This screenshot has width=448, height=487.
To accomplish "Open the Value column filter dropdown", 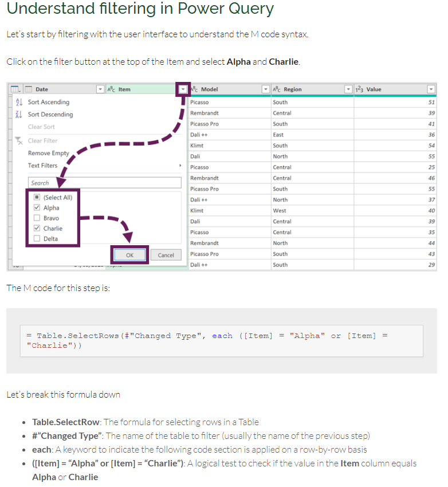I will tap(431, 89).
